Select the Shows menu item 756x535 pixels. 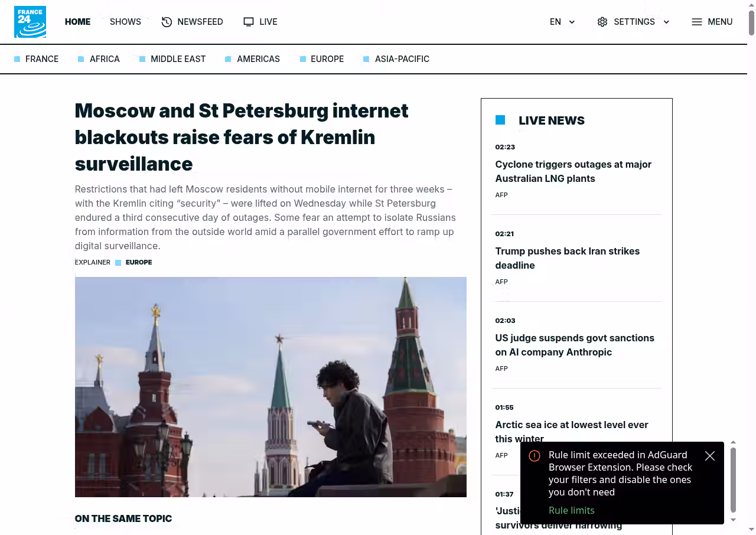point(125,22)
